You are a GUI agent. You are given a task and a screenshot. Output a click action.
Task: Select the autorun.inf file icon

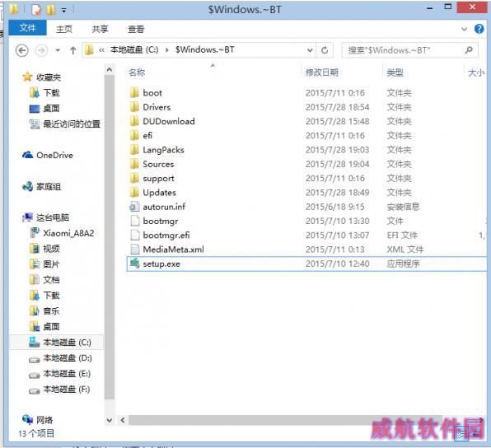click(134, 207)
